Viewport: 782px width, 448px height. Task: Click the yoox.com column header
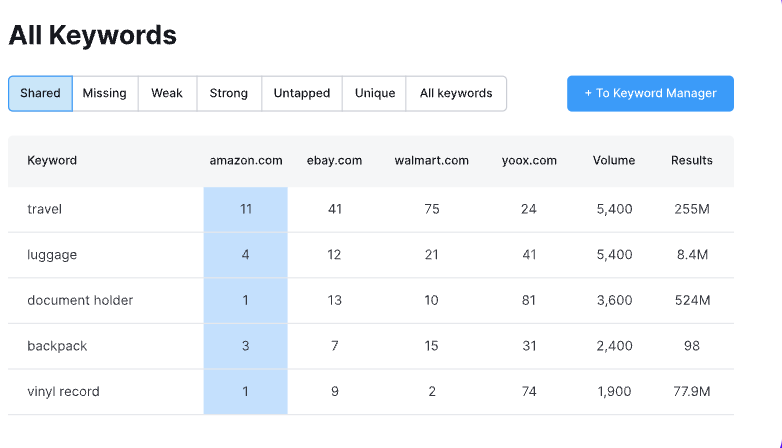pyautogui.click(x=529, y=161)
